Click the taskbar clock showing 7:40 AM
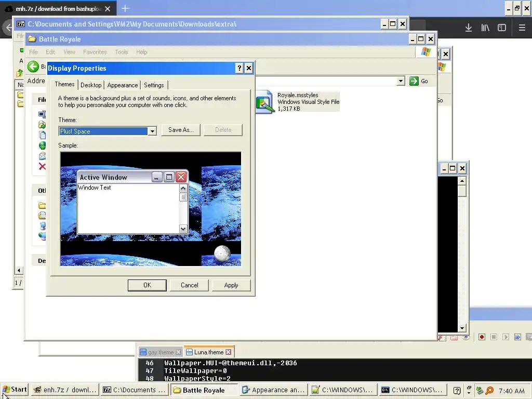Viewport: 532px width, 399px height. click(512, 391)
